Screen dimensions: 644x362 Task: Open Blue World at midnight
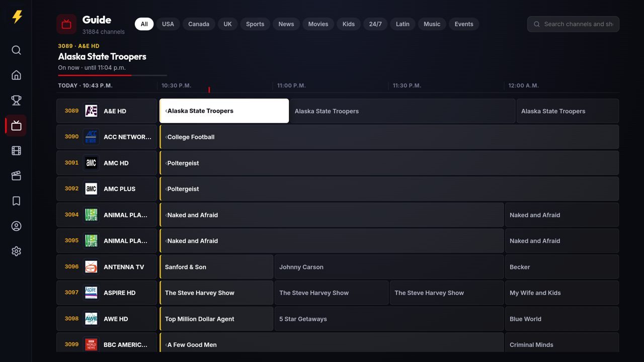[562, 319]
